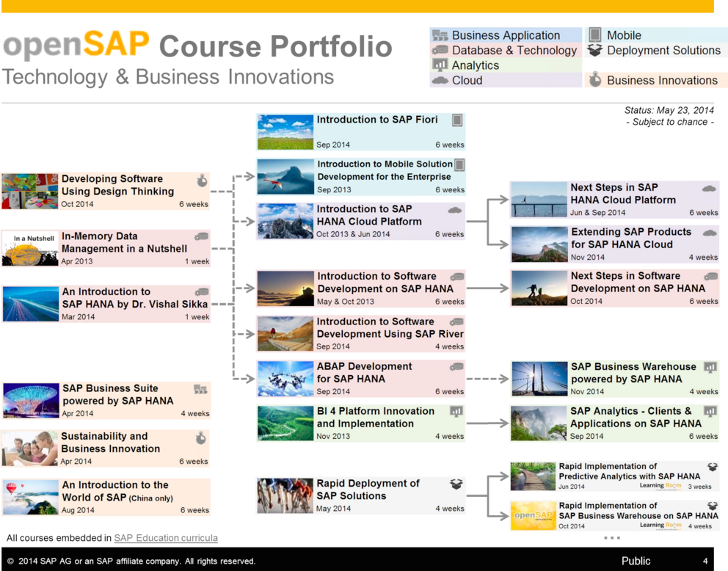Image resolution: width=728 pixels, height=571 pixels.
Task: Click cloud icon on Next Steps in HANA Cloud Platform
Action: [x=709, y=189]
